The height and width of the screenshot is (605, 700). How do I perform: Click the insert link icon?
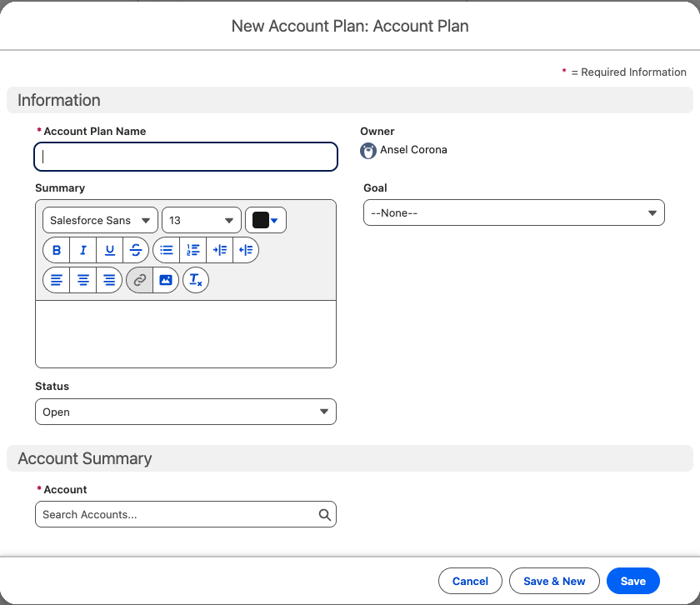(x=140, y=280)
